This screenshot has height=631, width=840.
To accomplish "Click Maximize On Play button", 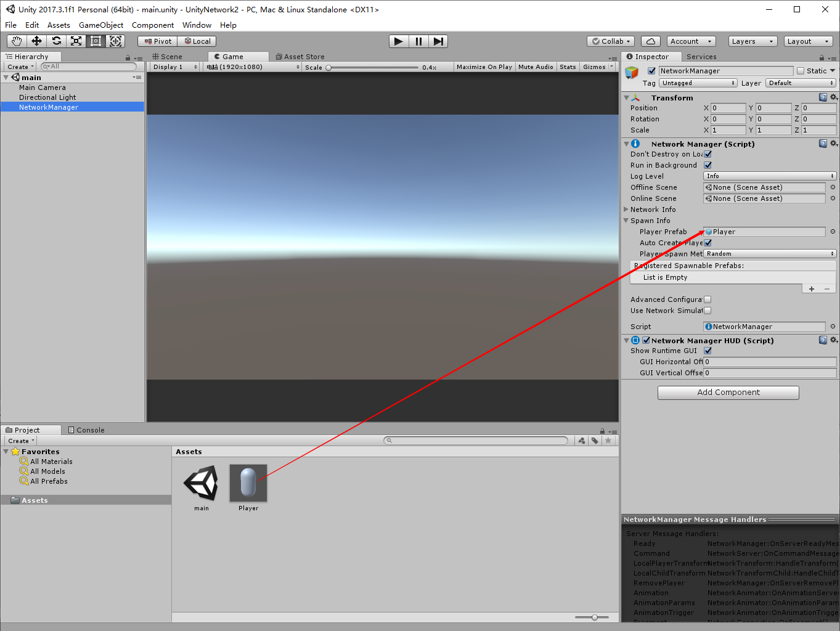I will click(484, 67).
